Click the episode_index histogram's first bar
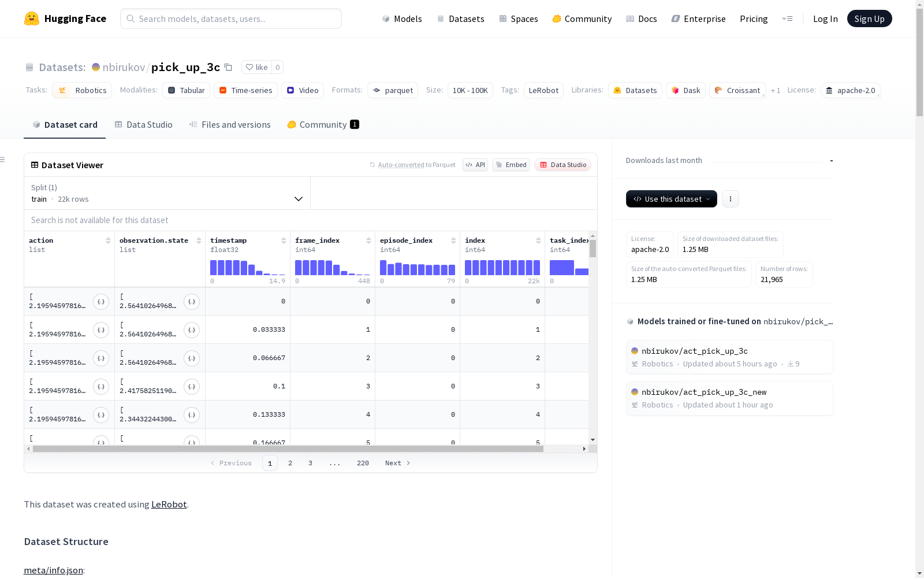This screenshot has width=924, height=578. (383, 268)
